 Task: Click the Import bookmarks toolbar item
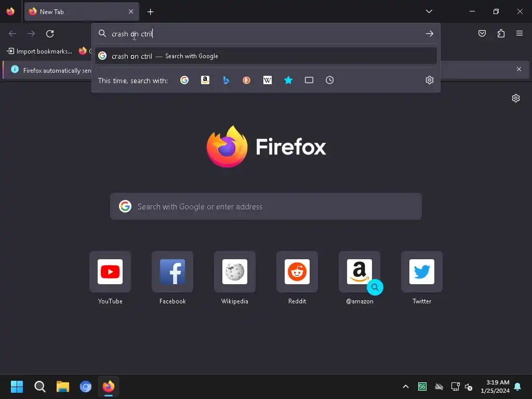tap(39, 51)
